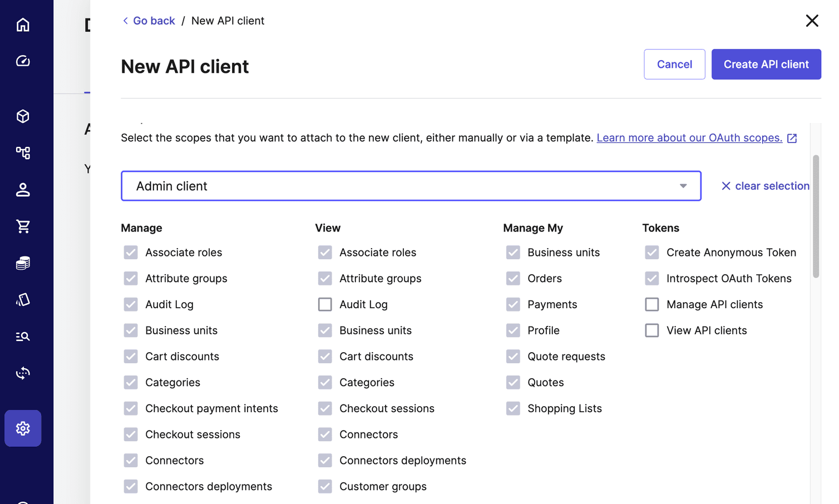Check the Manage API clients scope

(x=652, y=304)
